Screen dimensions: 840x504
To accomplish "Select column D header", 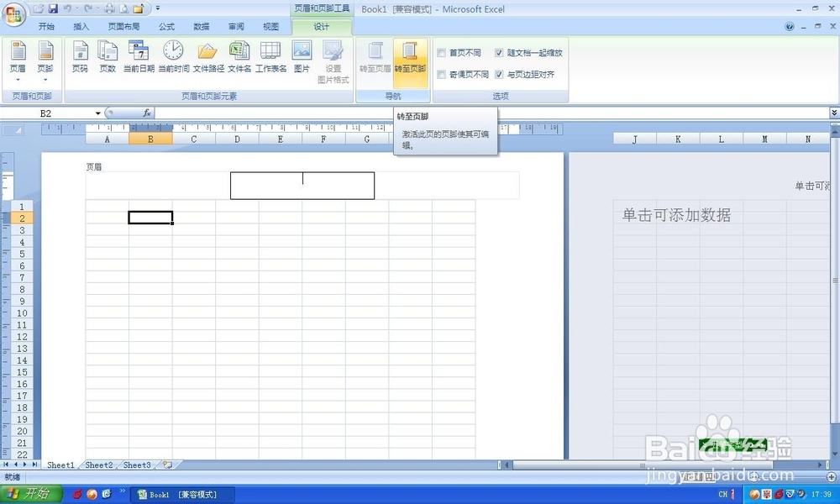I will (237, 139).
